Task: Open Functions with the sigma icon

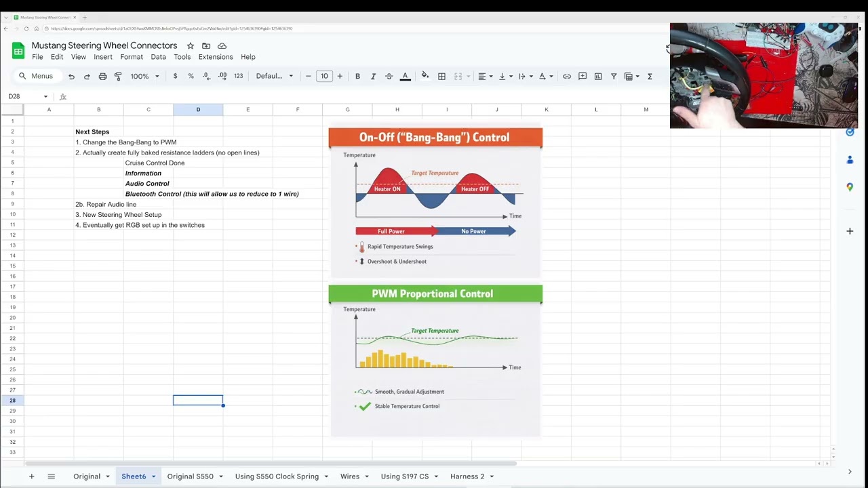Action: pos(650,77)
